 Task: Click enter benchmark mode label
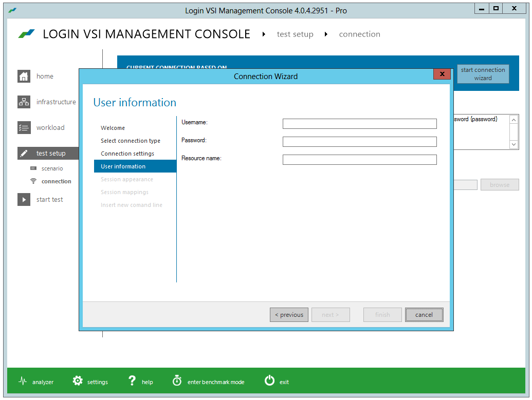tap(216, 382)
